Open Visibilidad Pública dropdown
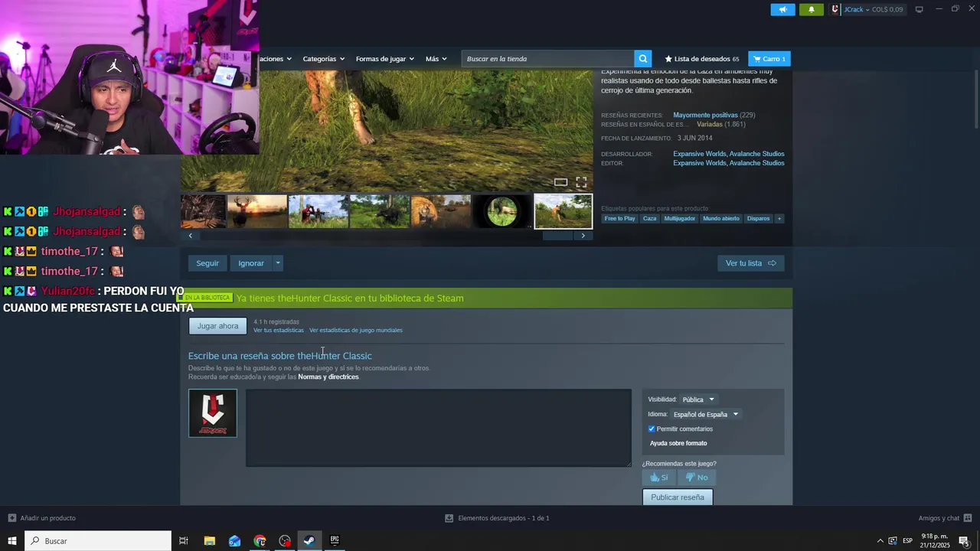The height and width of the screenshot is (551, 980). (x=698, y=399)
